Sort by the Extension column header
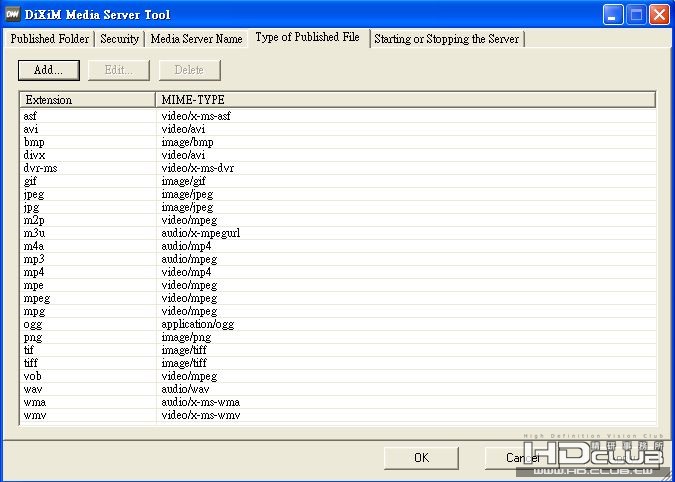675x482 pixels. 87,100
